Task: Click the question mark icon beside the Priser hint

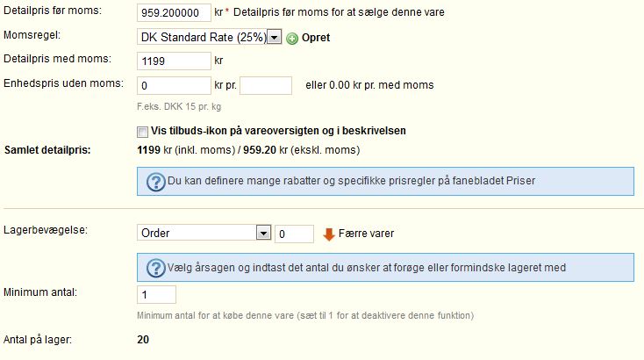Action: [x=156, y=182]
